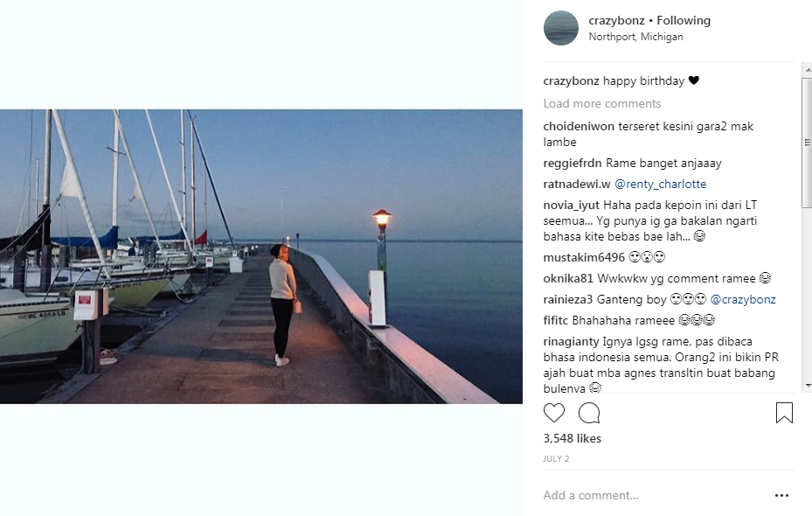
Task: Click Load more comments
Action: (x=602, y=103)
